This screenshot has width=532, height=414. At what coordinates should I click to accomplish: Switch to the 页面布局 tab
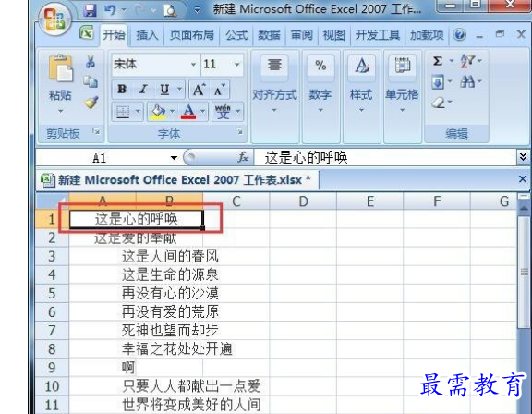192,35
